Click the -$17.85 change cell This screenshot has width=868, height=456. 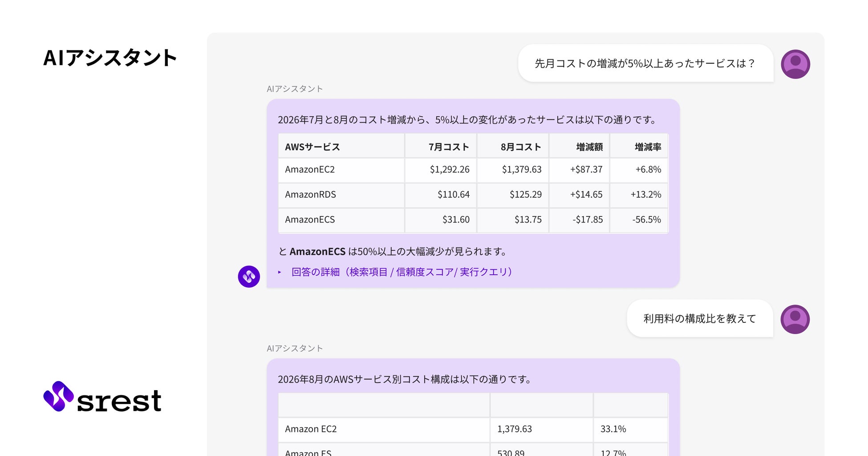tap(579, 220)
